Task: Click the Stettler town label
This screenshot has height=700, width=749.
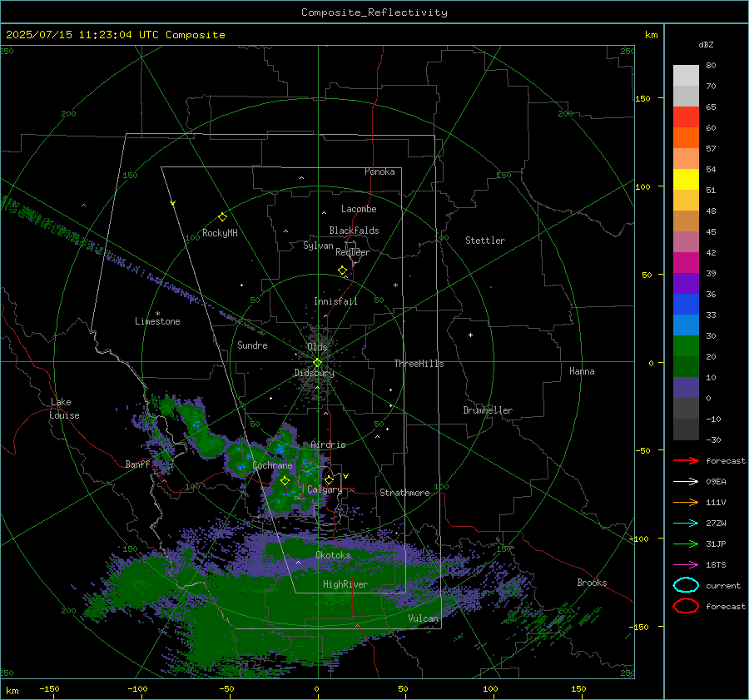Action: (485, 241)
